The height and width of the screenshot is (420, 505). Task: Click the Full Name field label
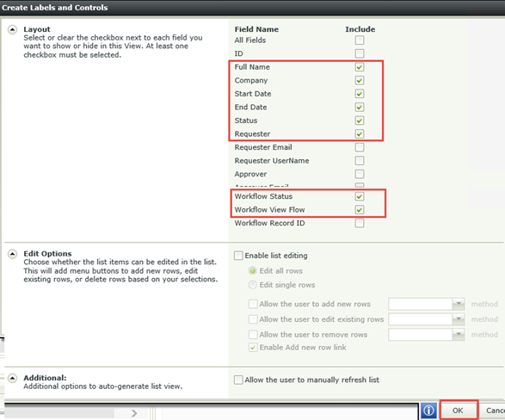[252, 67]
